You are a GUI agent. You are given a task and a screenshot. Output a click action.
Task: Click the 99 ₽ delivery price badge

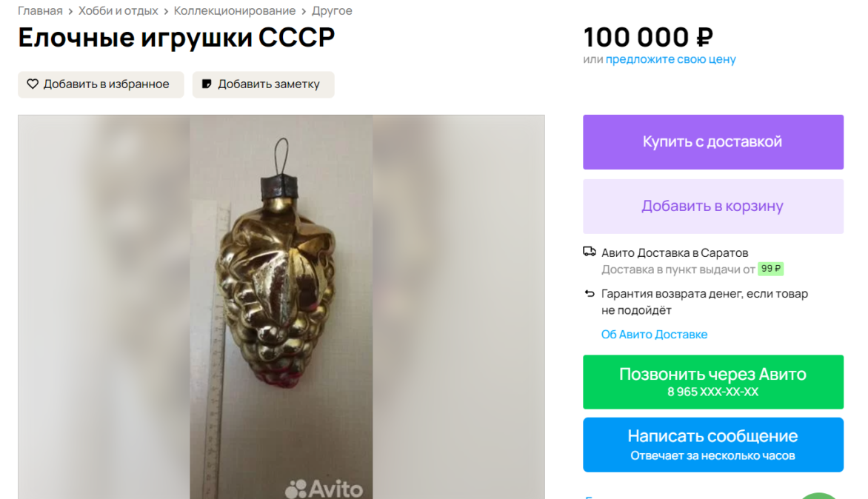coord(770,269)
